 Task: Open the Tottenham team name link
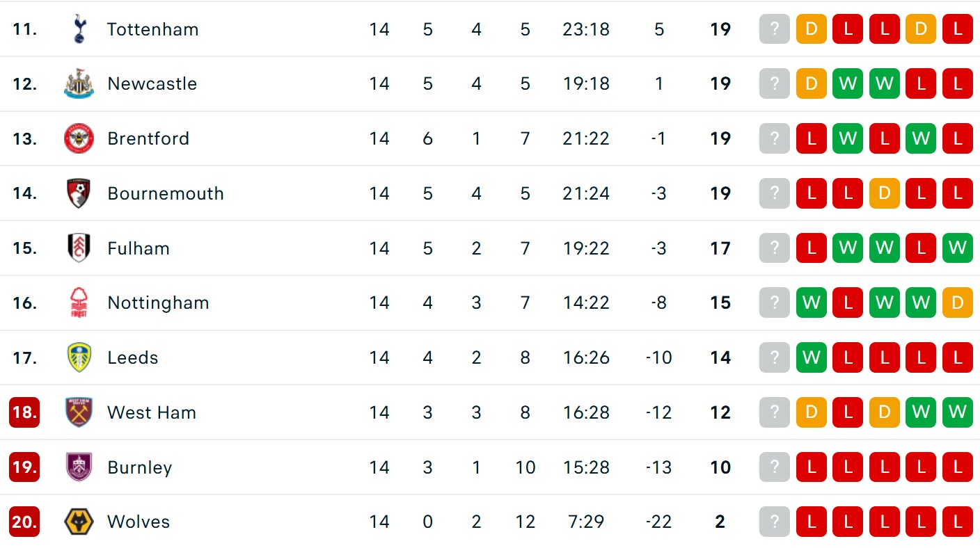(x=152, y=29)
